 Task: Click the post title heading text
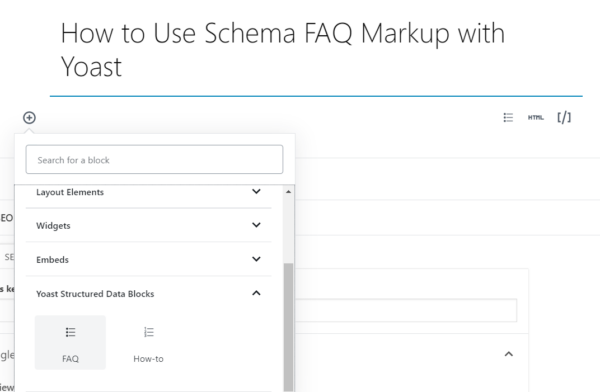(283, 50)
